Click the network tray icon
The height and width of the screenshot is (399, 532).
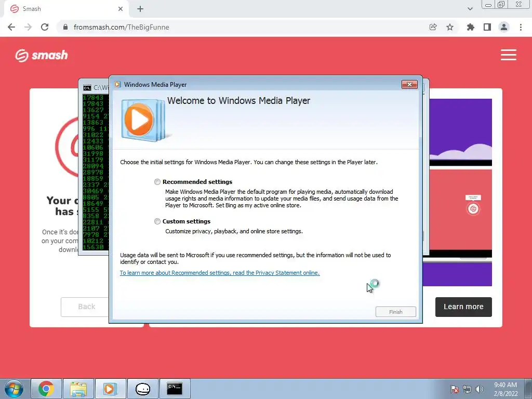click(x=467, y=389)
